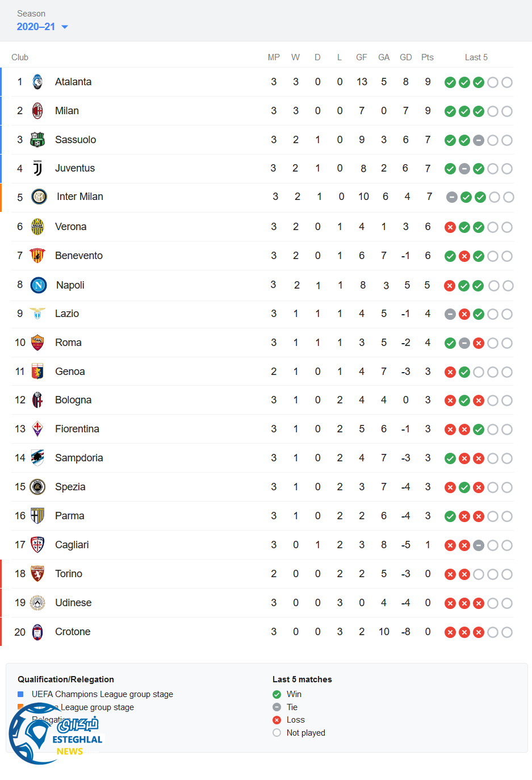The height and width of the screenshot is (780, 532).
Task: Click the Napoli club logo
Action: click(39, 285)
